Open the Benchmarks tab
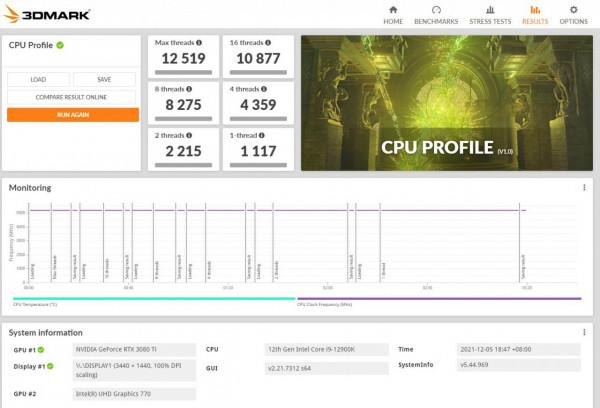Viewport: 600px width, 408px height. click(436, 15)
